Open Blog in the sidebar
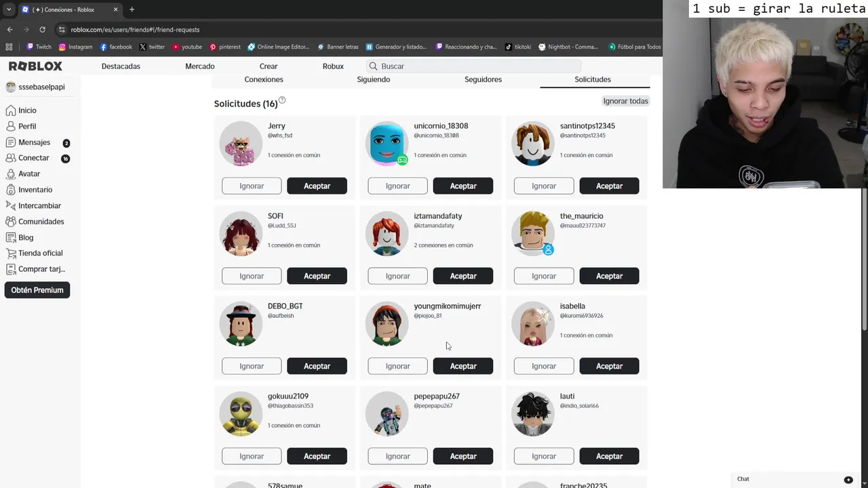The image size is (868, 488). click(26, 237)
